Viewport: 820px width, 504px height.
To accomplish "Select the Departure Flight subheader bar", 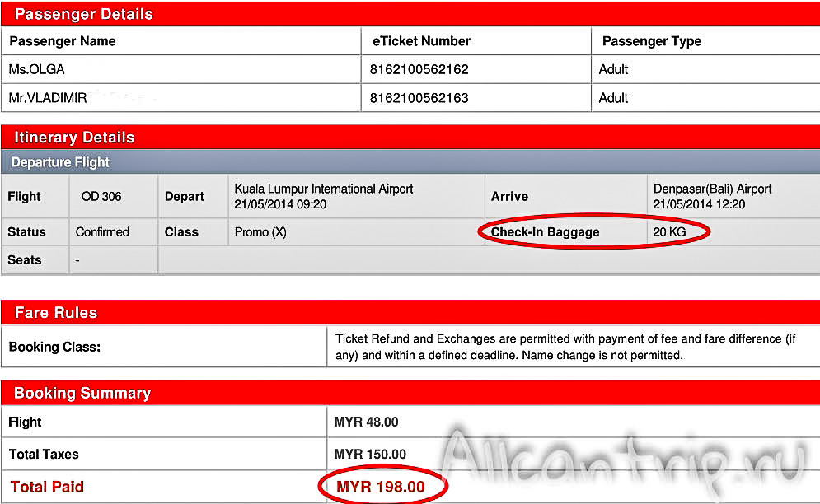I will click(61, 162).
